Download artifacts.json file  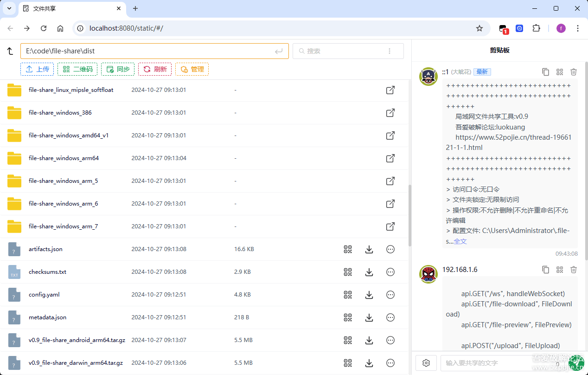tap(369, 249)
